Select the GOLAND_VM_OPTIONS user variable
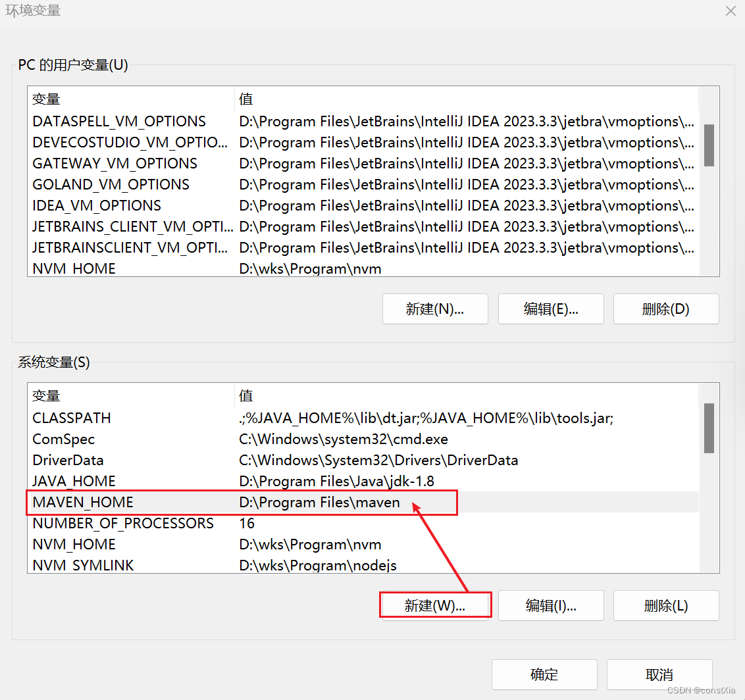The height and width of the screenshot is (700, 745). coord(363,184)
